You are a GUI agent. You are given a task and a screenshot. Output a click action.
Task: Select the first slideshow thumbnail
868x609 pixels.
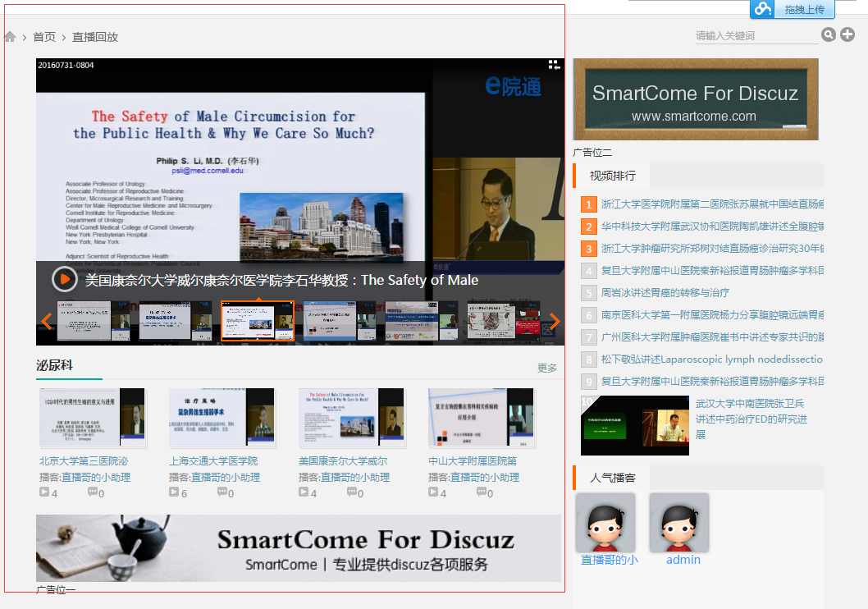click(93, 321)
